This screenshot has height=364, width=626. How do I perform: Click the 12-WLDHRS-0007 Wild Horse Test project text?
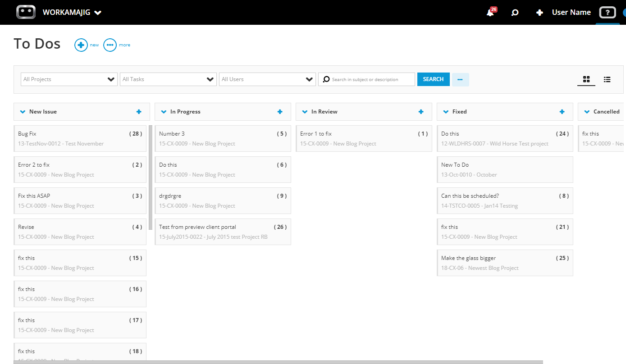tap(495, 144)
